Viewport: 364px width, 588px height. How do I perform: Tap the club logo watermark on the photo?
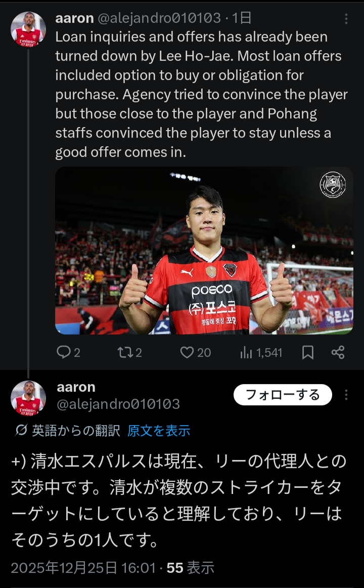[333, 185]
